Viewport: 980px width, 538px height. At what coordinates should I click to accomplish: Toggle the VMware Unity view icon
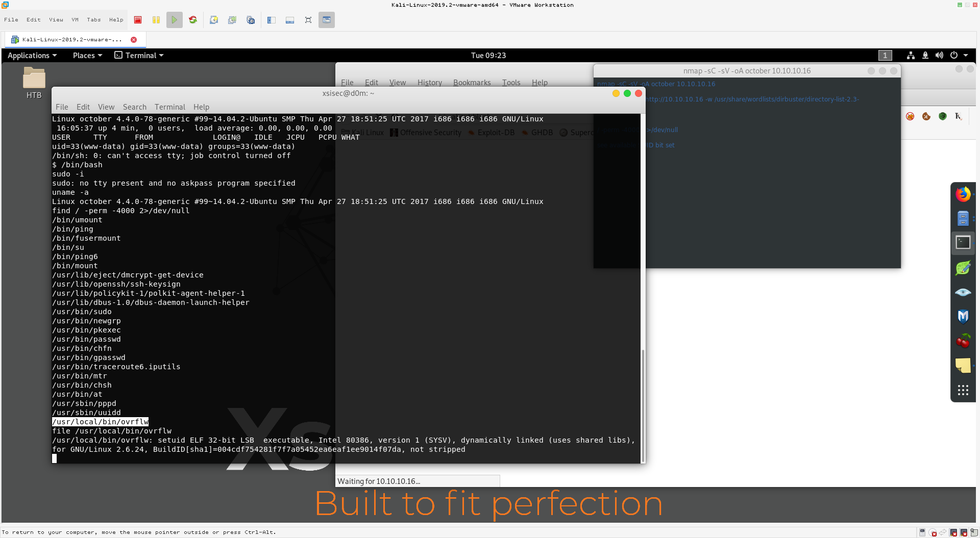coord(327,20)
